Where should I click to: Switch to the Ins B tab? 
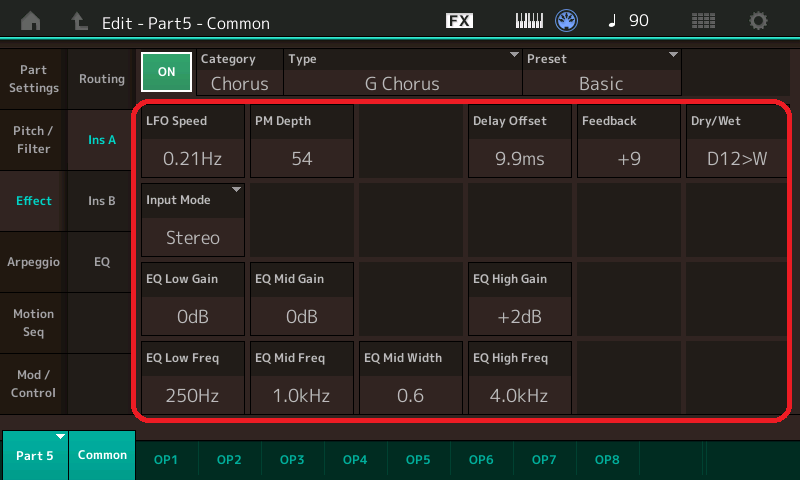102,201
